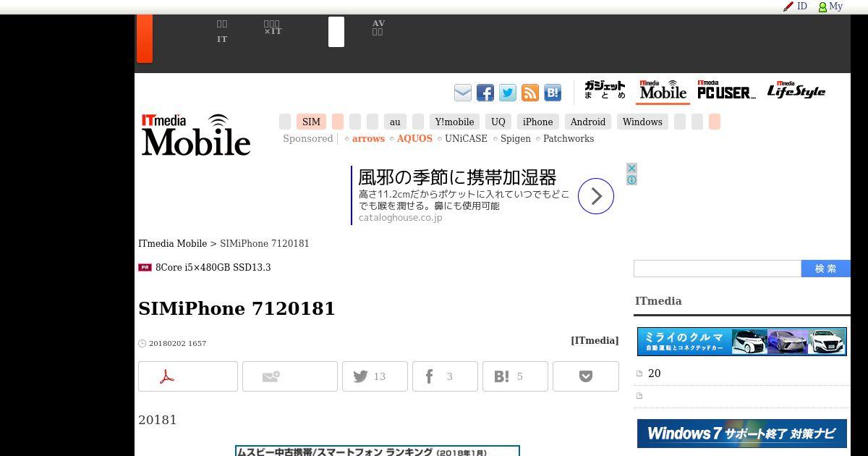The image size is (868, 456).
Task: Open the Twitter icon in header
Action: coord(508,93)
